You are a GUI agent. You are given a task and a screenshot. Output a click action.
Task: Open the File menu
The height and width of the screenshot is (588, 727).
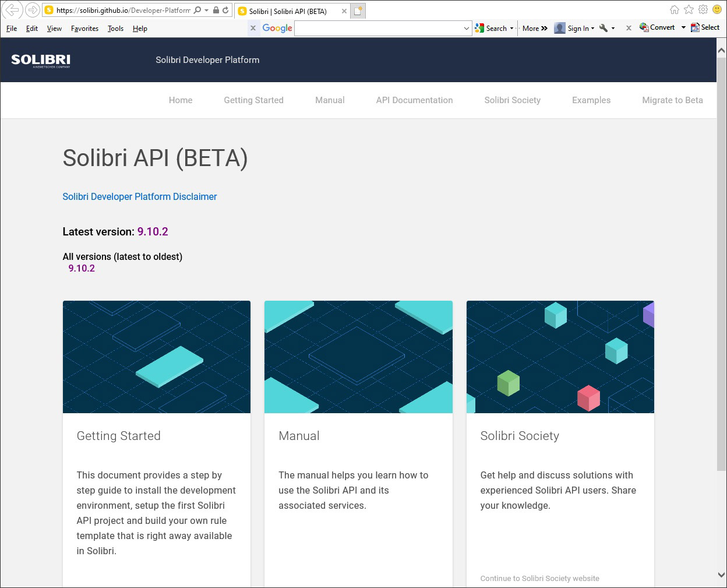(12, 29)
